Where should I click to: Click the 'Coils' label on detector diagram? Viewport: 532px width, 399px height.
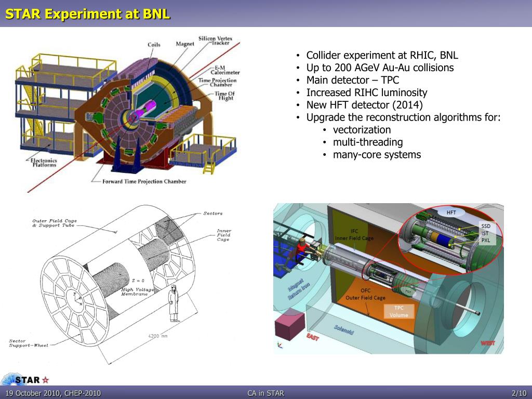point(154,45)
